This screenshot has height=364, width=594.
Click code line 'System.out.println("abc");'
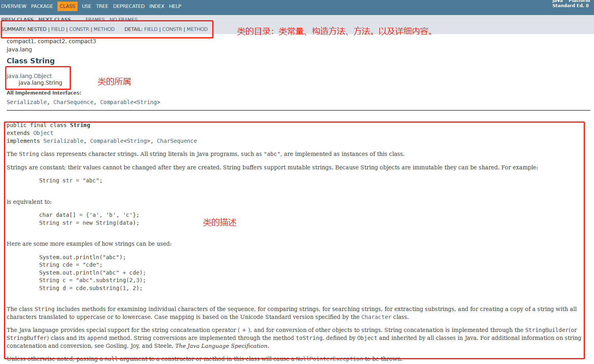point(82,258)
